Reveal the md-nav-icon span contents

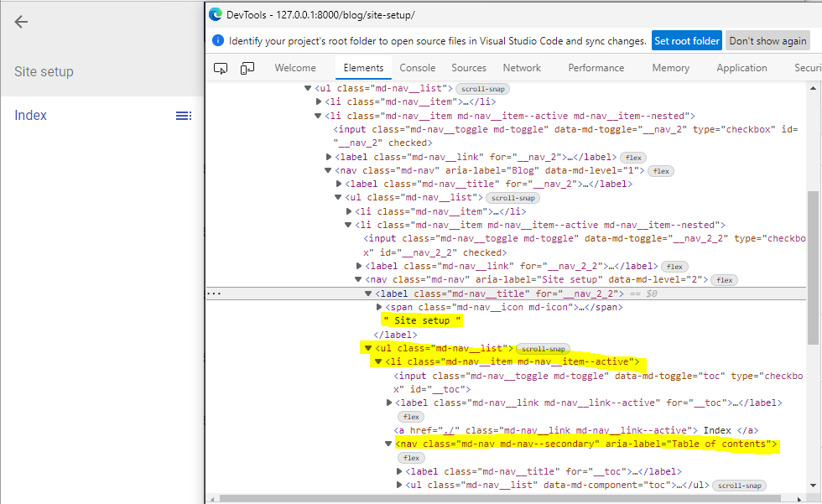[378, 306]
